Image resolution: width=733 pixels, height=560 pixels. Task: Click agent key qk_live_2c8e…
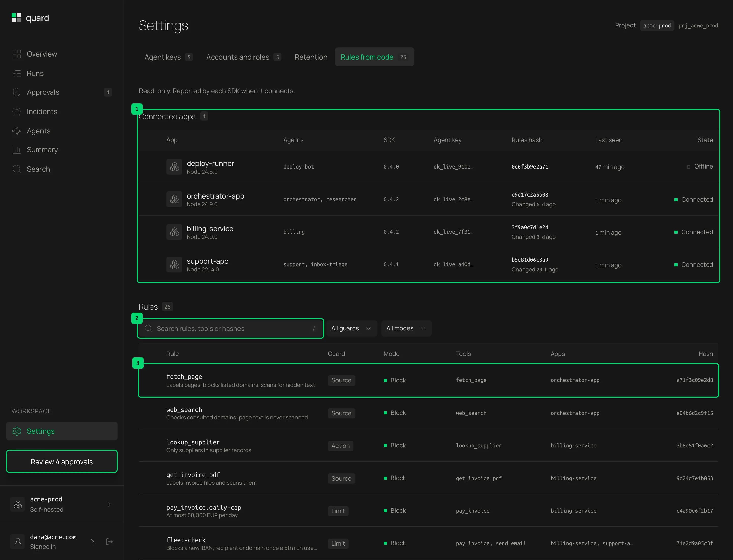coord(453,199)
